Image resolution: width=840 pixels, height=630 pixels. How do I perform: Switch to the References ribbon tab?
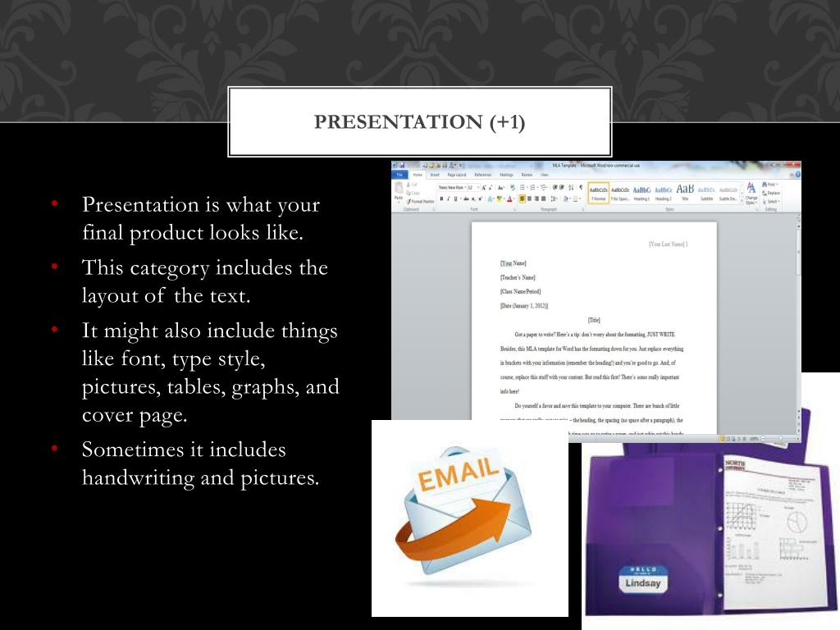tap(482, 175)
